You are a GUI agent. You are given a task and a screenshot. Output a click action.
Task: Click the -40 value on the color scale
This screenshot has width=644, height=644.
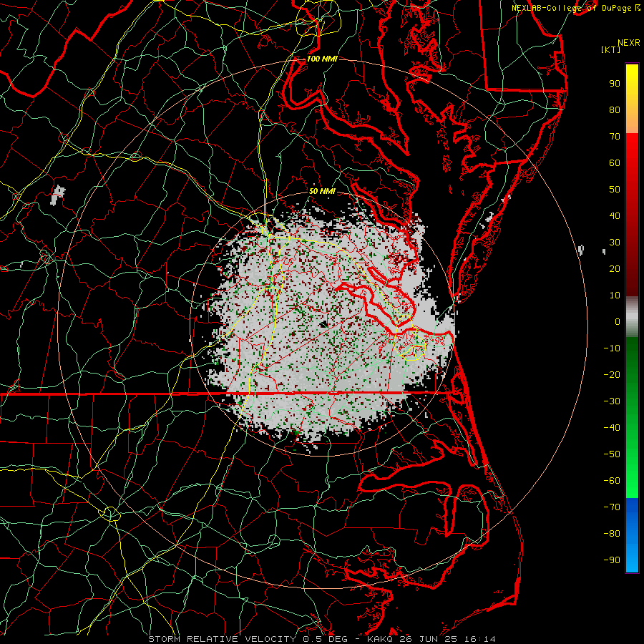pyautogui.click(x=612, y=428)
